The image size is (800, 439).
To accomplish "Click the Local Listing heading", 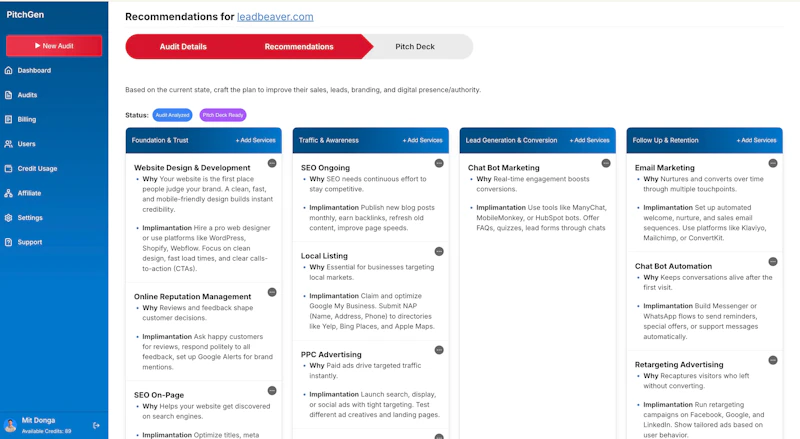I will pos(324,256).
